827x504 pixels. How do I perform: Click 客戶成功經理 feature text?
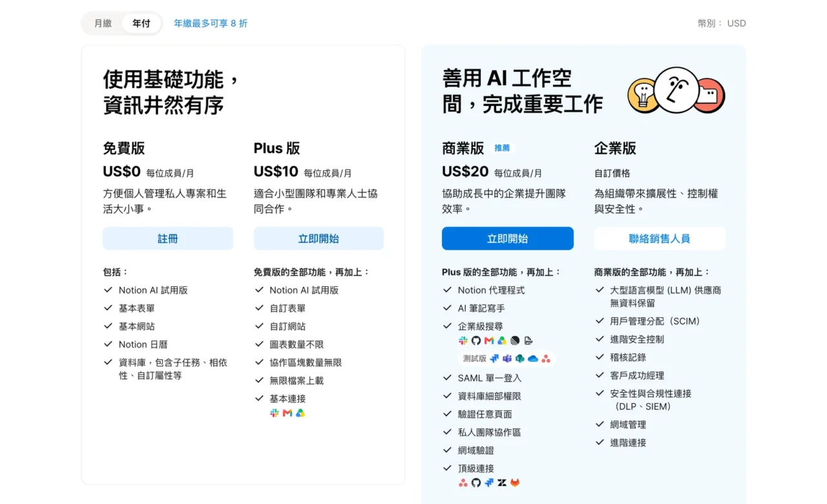(x=637, y=375)
